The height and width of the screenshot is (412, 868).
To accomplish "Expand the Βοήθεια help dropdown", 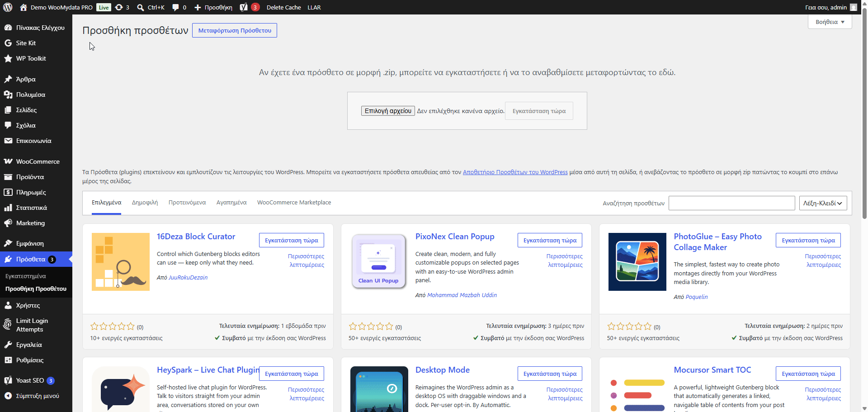I will click(x=830, y=22).
